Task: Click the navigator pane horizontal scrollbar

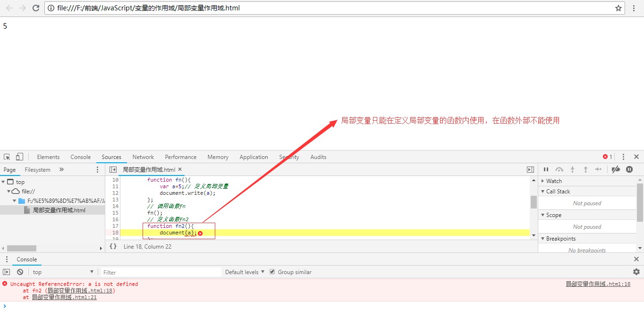Action: (22, 248)
